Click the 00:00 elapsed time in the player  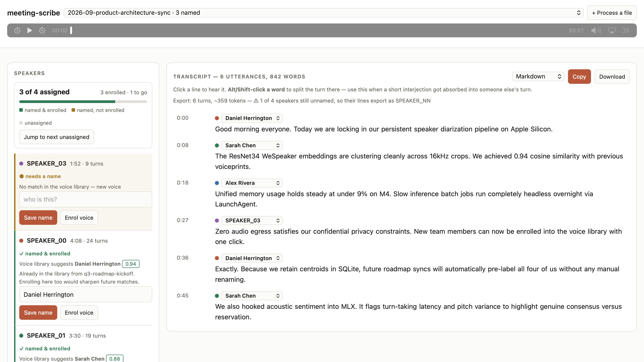[x=60, y=30]
